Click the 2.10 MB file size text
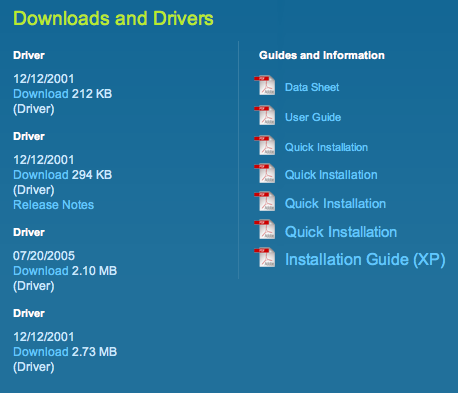458x393 pixels. 94,271
